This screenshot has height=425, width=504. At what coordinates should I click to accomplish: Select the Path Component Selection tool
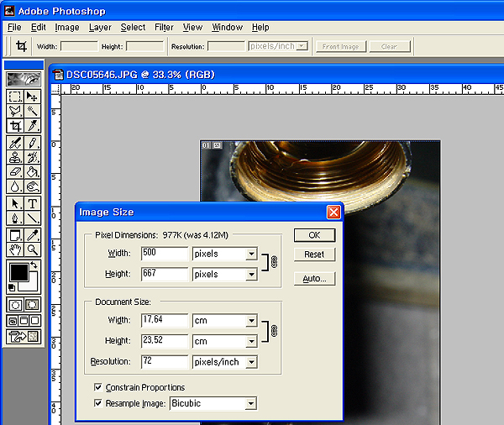(x=15, y=203)
